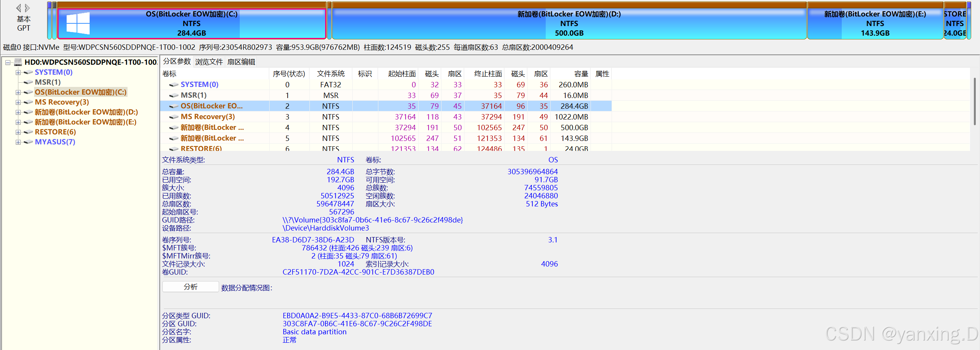Open the 扇区编辑 tab
Screen dimensions: 980x350
point(242,61)
